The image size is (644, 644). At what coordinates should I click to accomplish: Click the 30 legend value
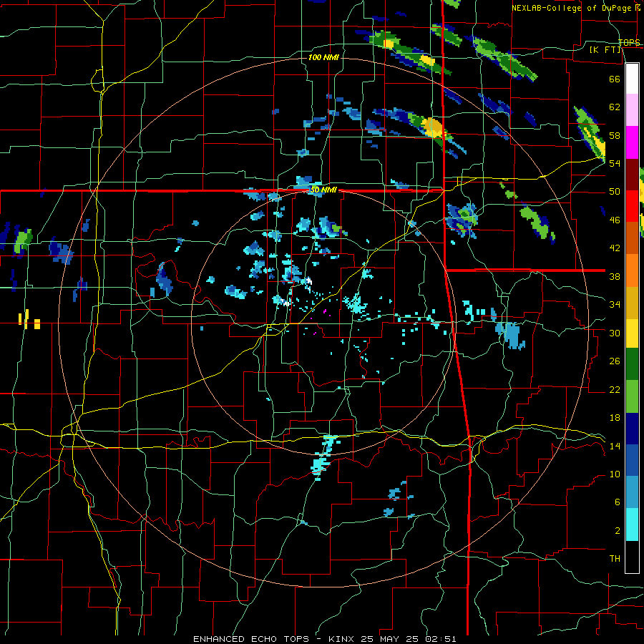pos(615,333)
